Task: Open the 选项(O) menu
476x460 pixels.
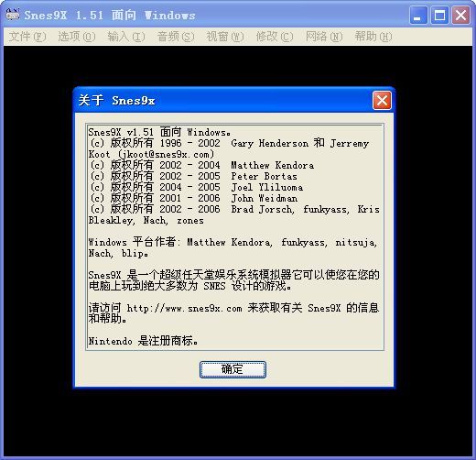Action: click(x=77, y=37)
